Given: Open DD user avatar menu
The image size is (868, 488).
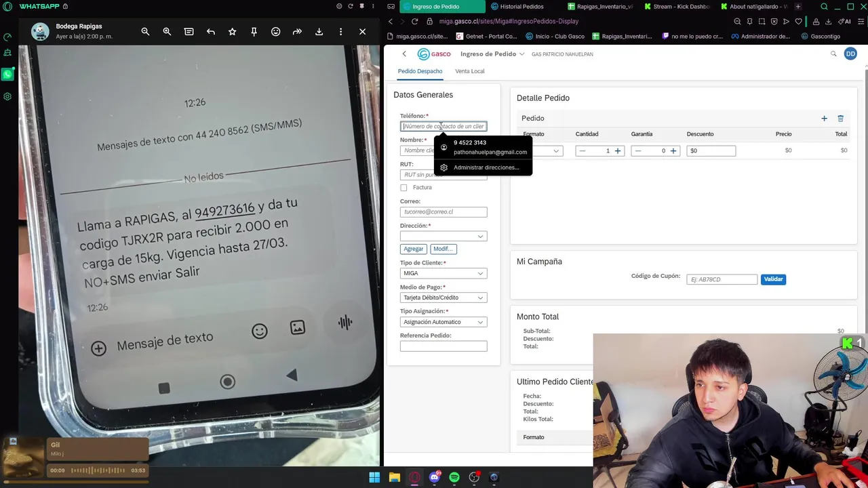Looking at the screenshot, I should pos(850,54).
